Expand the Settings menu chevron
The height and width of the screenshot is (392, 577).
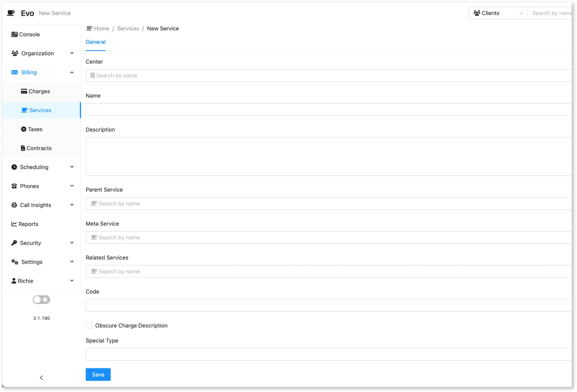pos(72,262)
